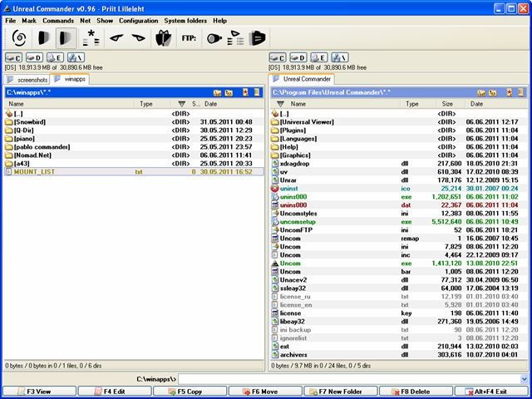This screenshot has width=532, height=399.
Task: Click the sort arrow in right panel header
Action: (280, 104)
